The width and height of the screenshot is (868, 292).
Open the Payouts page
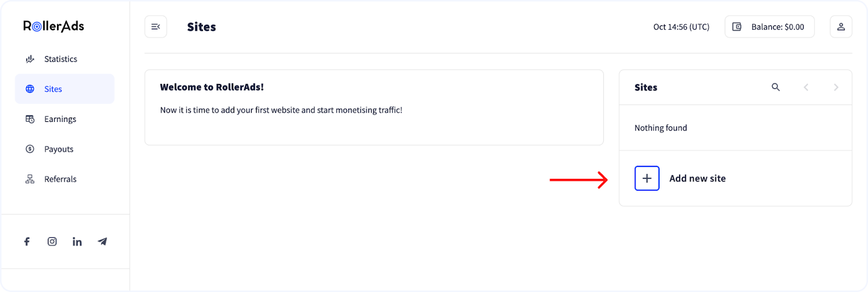click(59, 149)
